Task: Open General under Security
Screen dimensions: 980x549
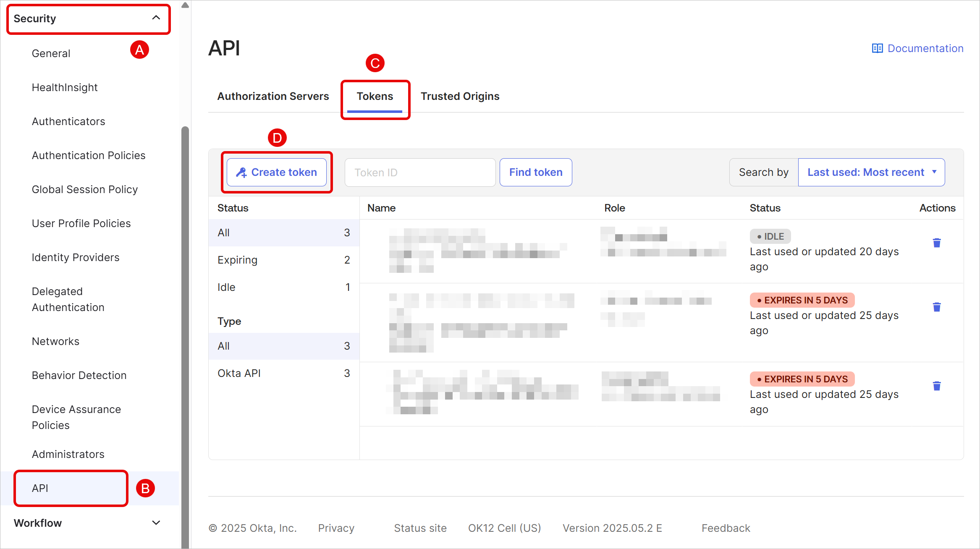Action: click(51, 53)
